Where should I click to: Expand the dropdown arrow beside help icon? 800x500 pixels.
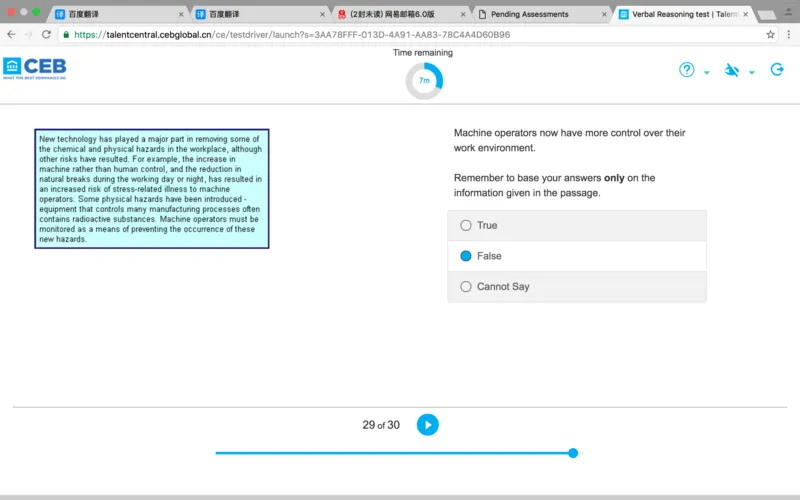(x=707, y=73)
